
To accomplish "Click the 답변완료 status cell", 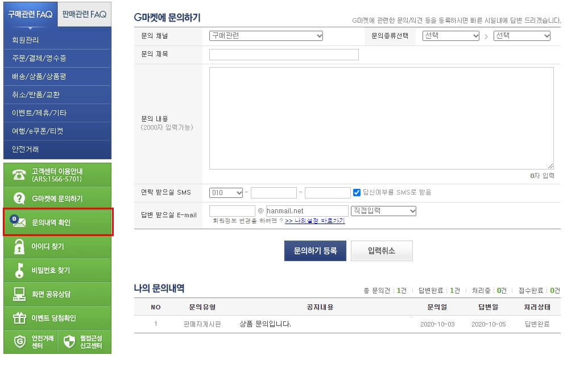I will [x=537, y=324].
